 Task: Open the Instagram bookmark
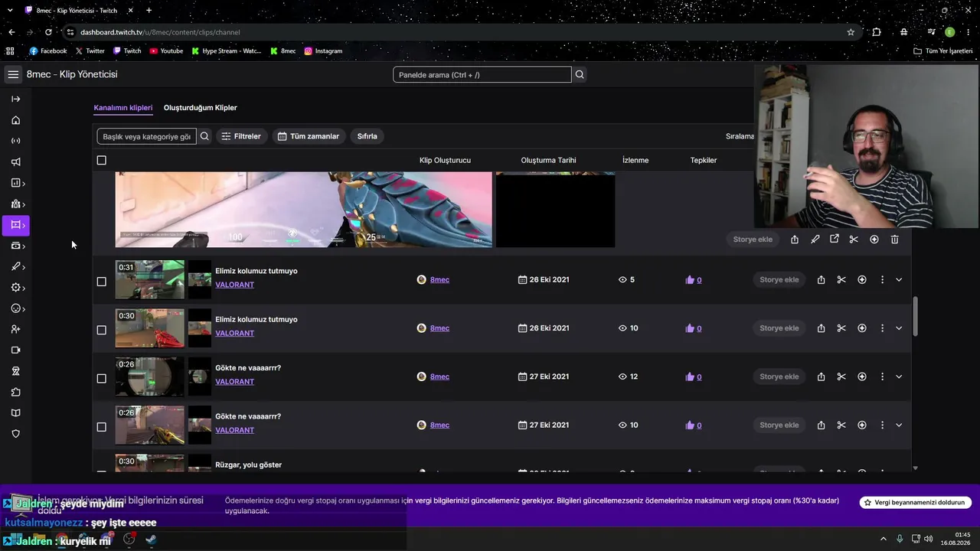[x=323, y=51]
